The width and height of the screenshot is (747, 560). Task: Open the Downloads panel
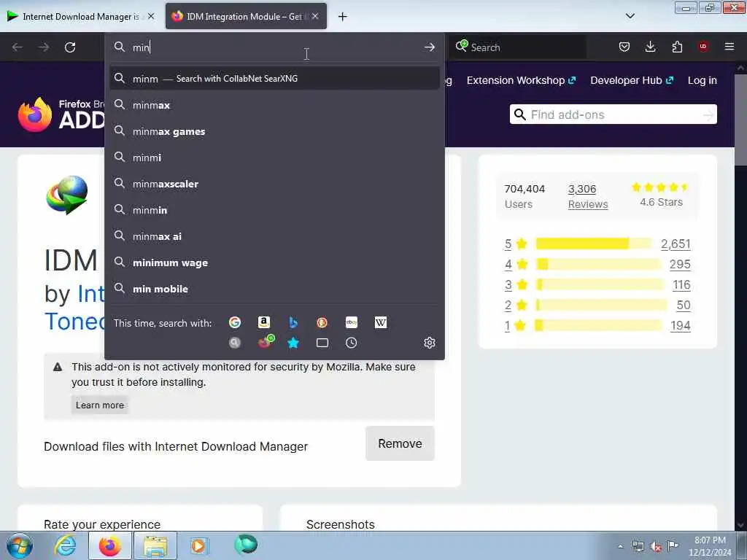(x=650, y=47)
